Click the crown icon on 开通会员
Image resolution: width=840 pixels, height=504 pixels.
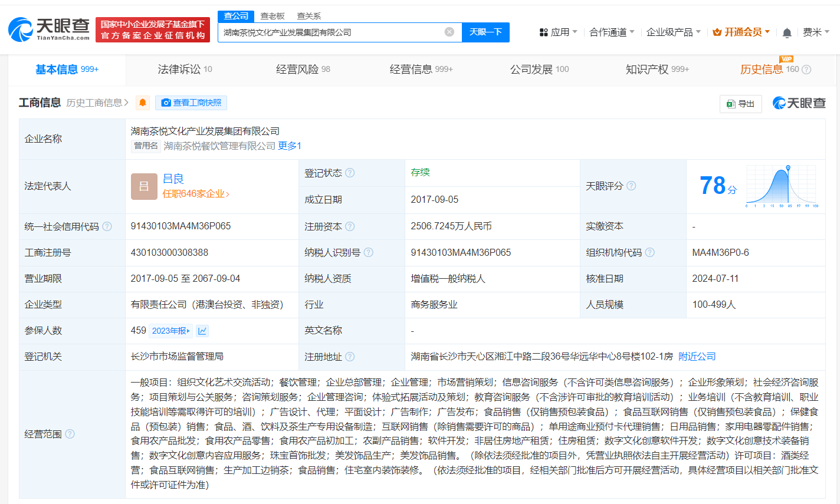point(717,32)
